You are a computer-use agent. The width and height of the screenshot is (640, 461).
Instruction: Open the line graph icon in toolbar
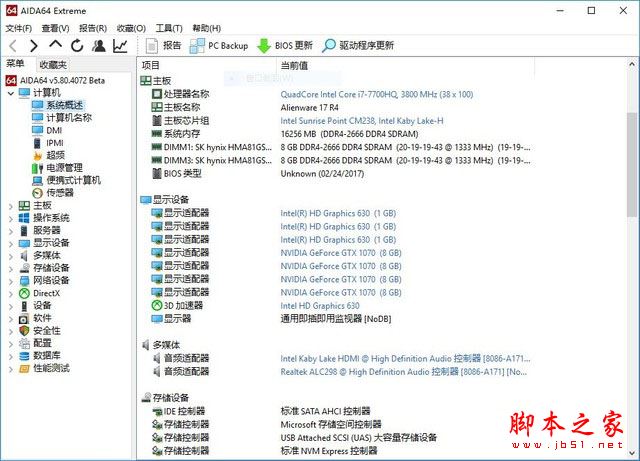pos(120,45)
